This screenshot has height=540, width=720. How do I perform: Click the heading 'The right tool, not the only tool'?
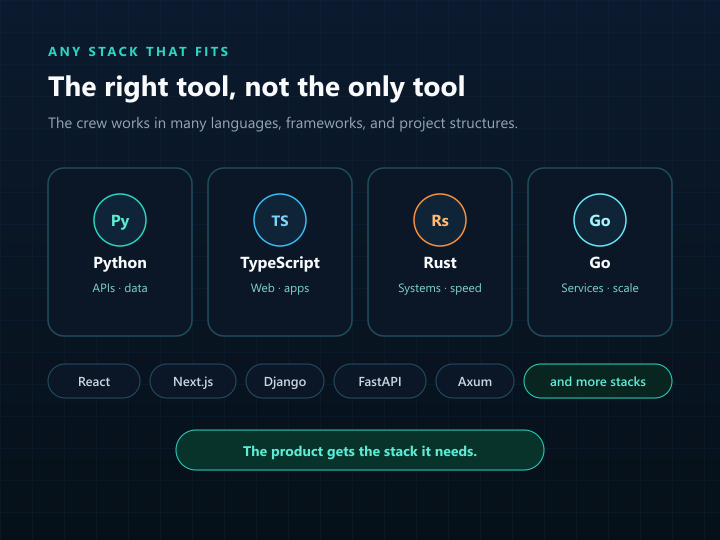[x=256, y=87]
